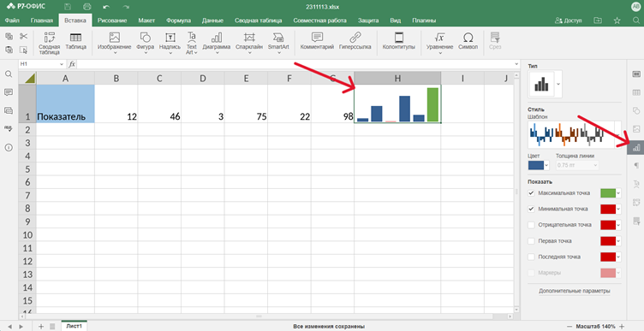Screen dimensions: 644x331
Task: Open the Цвет color dropdown arrow
Action: tap(546, 166)
